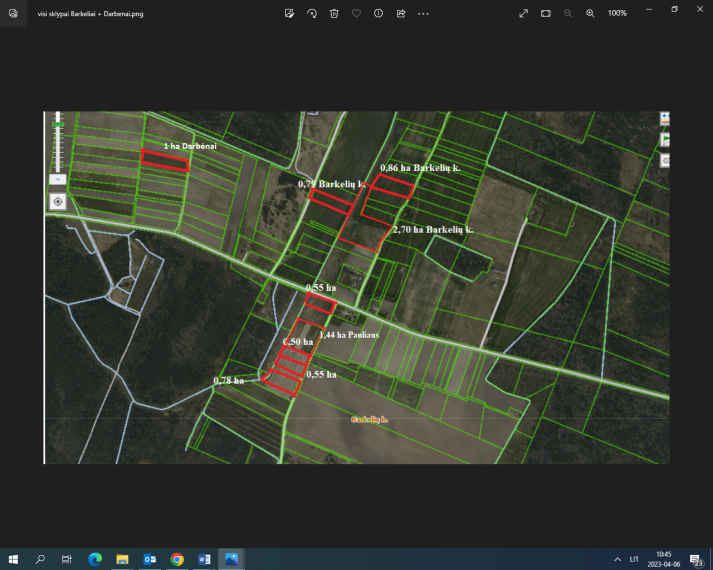
Task: Open the See more ellipsis menu
Action: [x=423, y=14]
